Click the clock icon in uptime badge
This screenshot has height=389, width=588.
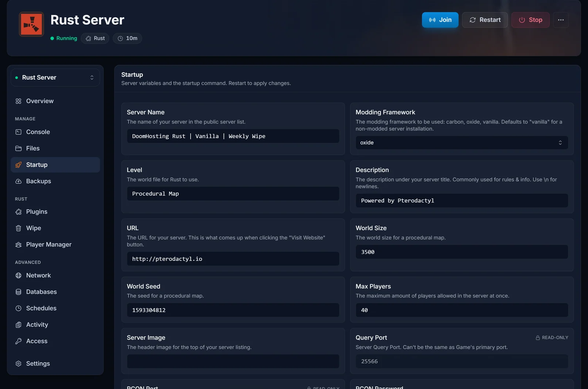click(120, 38)
